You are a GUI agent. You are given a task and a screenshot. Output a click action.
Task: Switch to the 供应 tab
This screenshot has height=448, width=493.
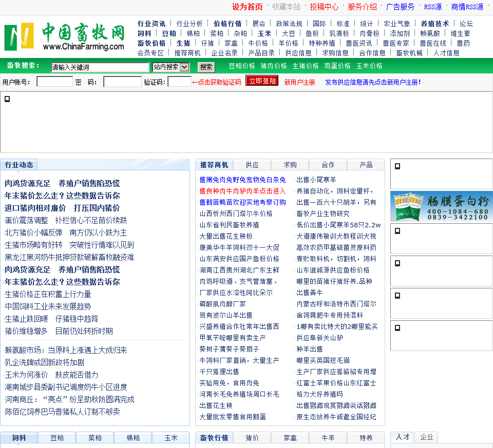[x=252, y=165]
